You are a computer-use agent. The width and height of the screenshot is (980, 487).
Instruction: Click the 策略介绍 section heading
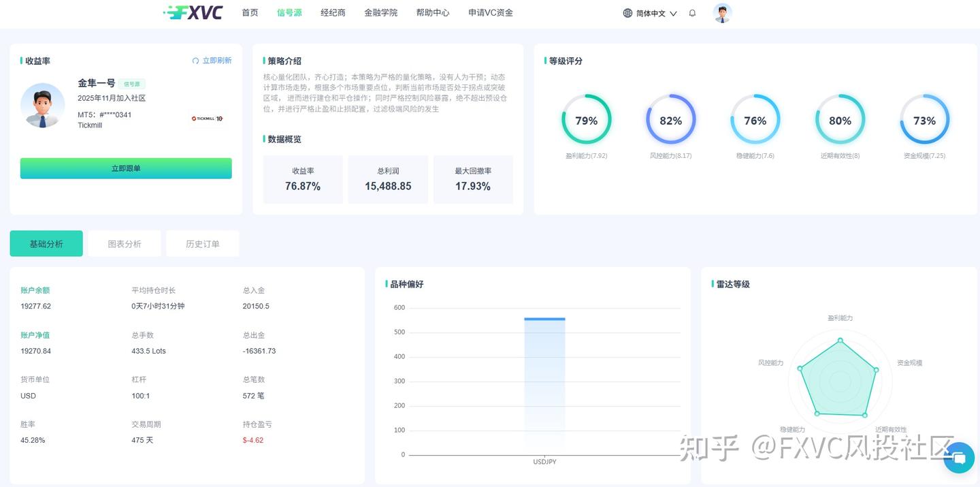click(284, 61)
